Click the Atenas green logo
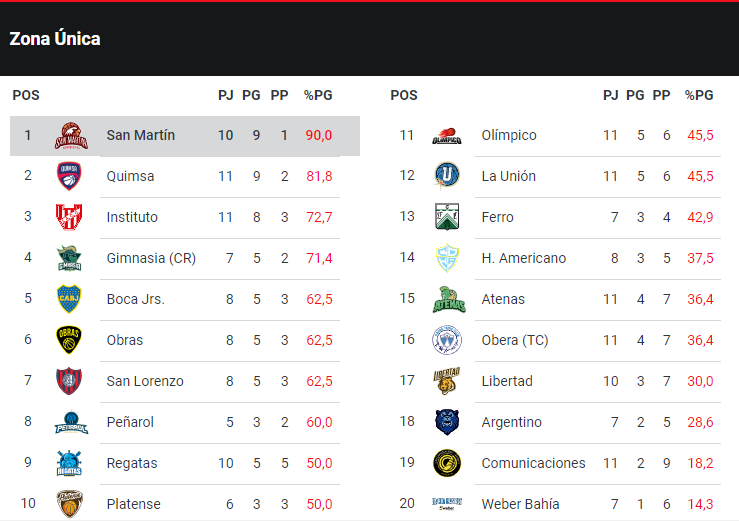The image size is (739, 521). 446,299
